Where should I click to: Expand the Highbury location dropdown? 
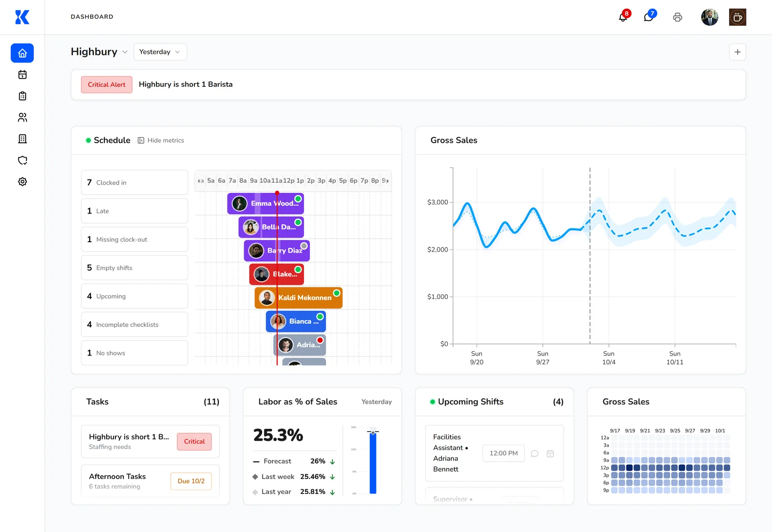tap(99, 52)
